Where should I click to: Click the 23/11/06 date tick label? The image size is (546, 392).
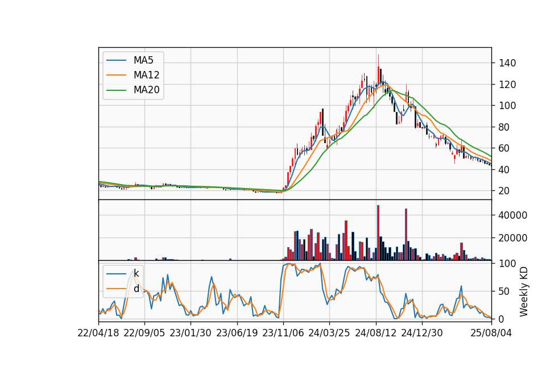pyautogui.click(x=283, y=333)
